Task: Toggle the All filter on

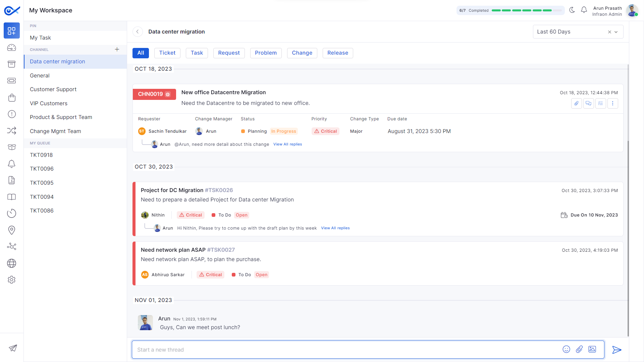Action: tap(141, 53)
